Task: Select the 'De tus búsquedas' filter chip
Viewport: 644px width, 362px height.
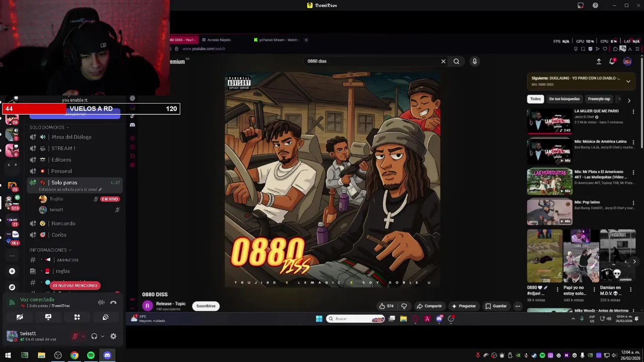Action: coord(564,99)
